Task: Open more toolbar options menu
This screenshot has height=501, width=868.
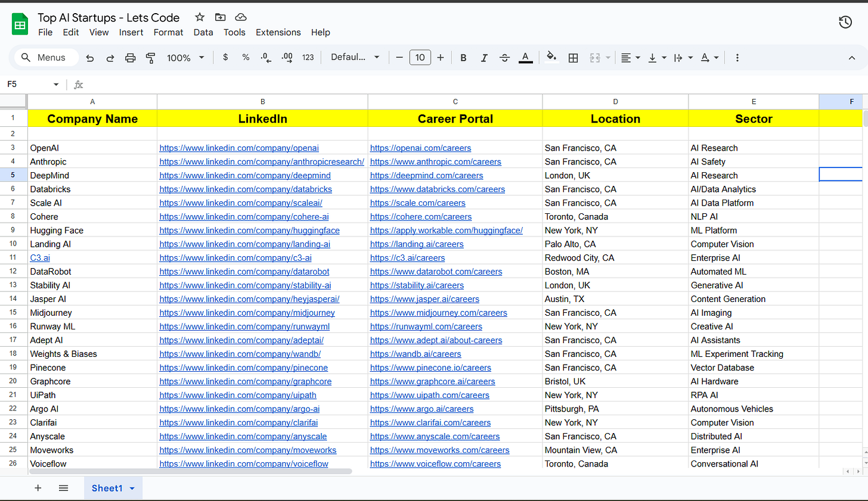Action: (737, 58)
